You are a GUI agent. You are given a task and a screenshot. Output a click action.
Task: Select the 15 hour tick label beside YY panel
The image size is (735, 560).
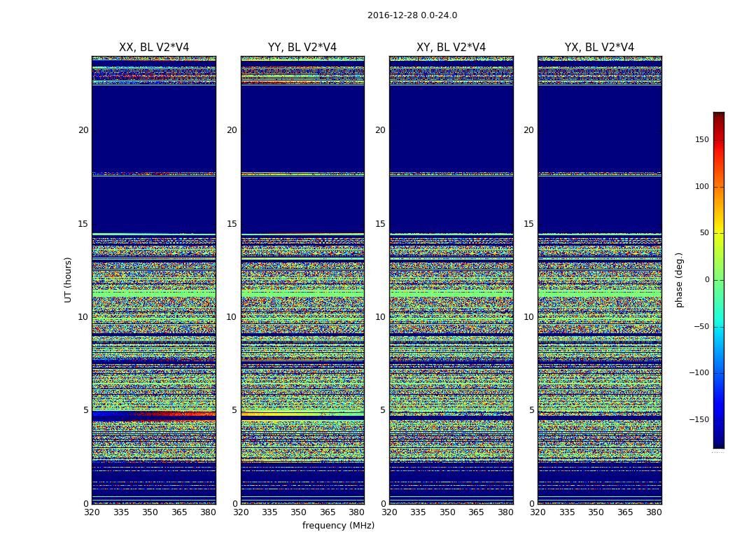click(231, 224)
